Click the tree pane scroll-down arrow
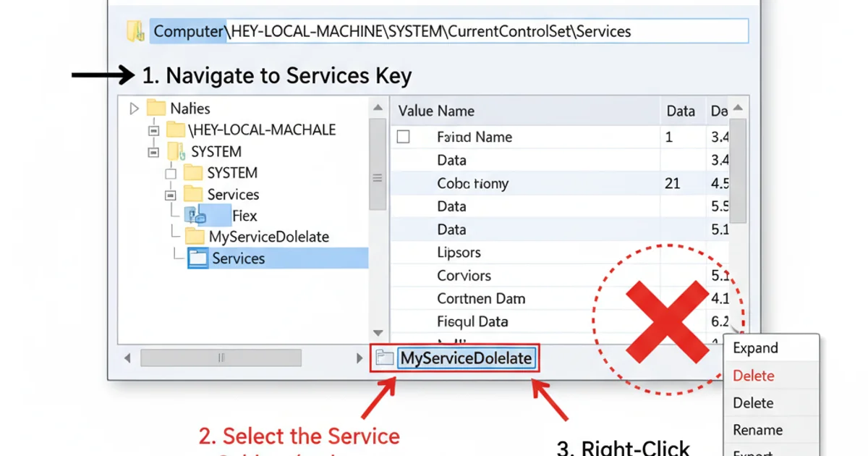Screen dimensions: 868x456 tap(378, 332)
